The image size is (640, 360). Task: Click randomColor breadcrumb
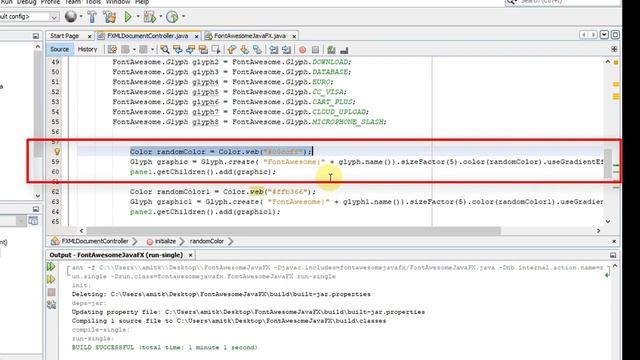[x=207, y=241]
